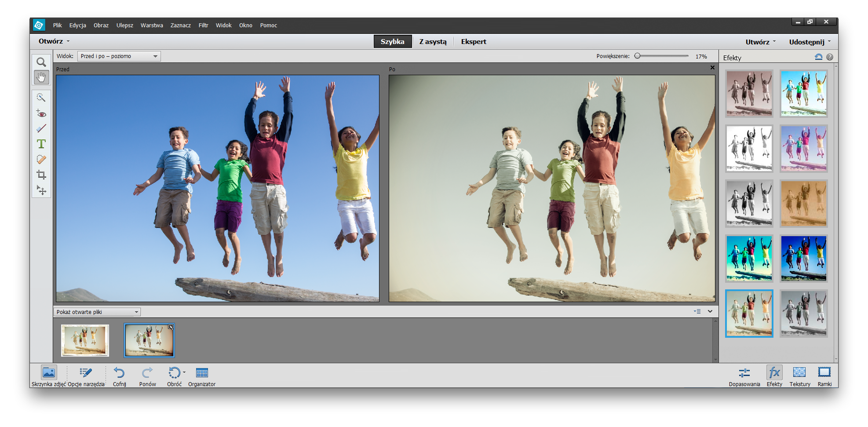This screenshot has width=868, height=427.
Task: Select the Spot Healing bandage tool
Action: pos(41,160)
